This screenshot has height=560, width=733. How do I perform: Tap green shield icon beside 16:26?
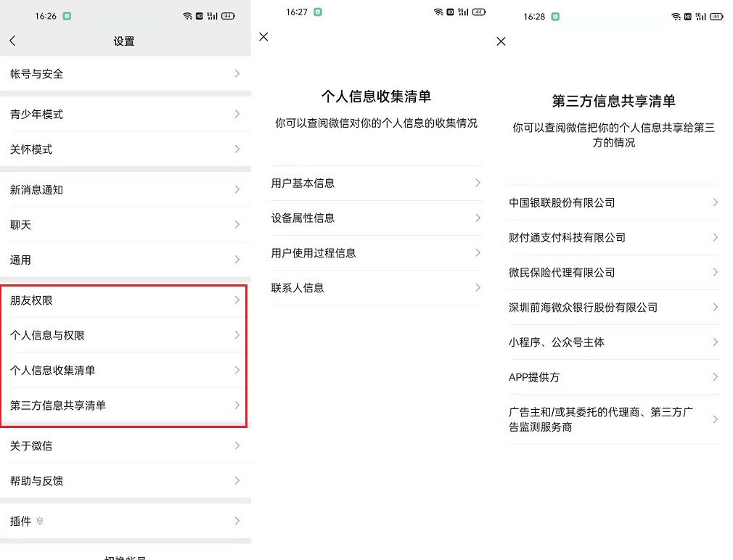coord(67,16)
